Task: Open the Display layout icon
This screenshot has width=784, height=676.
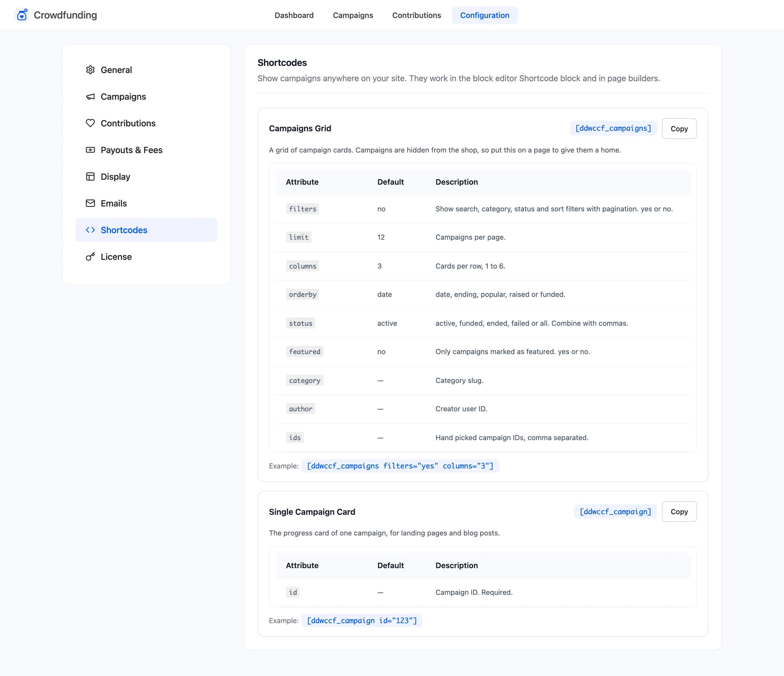Action: pyautogui.click(x=90, y=177)
